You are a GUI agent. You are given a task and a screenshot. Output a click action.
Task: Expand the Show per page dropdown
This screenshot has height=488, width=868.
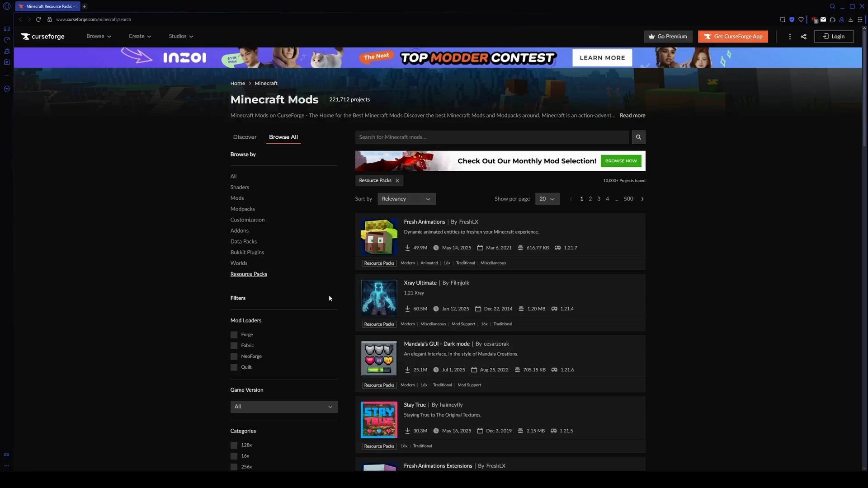(547, 199)
